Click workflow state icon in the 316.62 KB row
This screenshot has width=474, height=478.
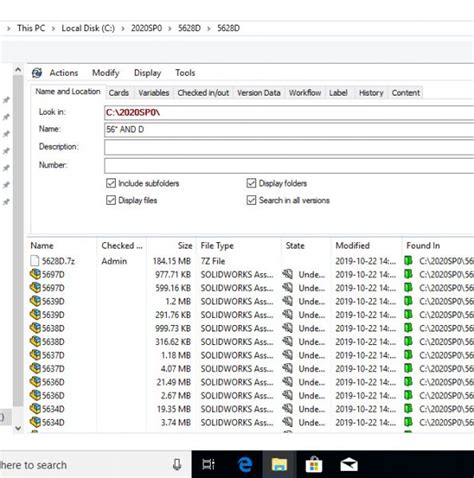288,341
